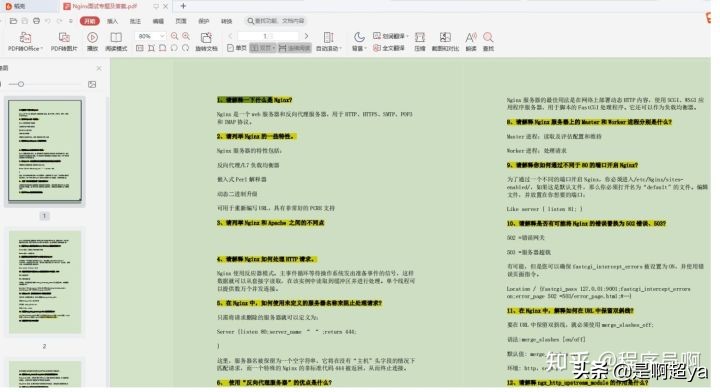Click the thumbnail size slider handle

tap(21, 84)
